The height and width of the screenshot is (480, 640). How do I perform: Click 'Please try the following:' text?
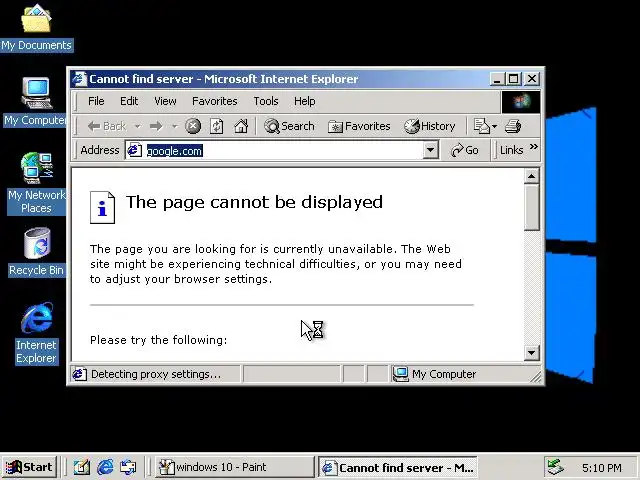pos(158,340)
